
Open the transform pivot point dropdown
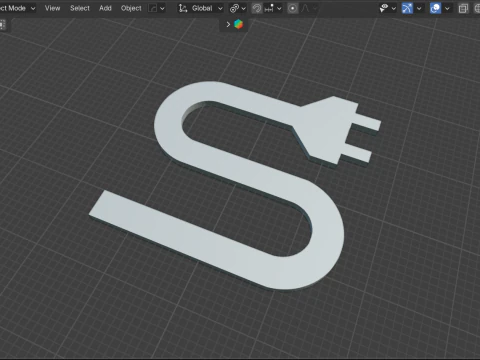click(x=238, y=8)
